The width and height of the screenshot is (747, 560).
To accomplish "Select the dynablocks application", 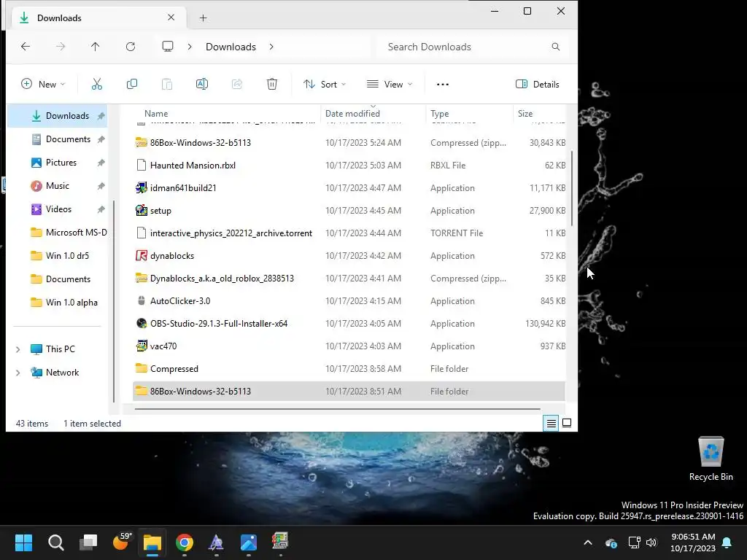I will pyautogui.click(x=349, y=256).
